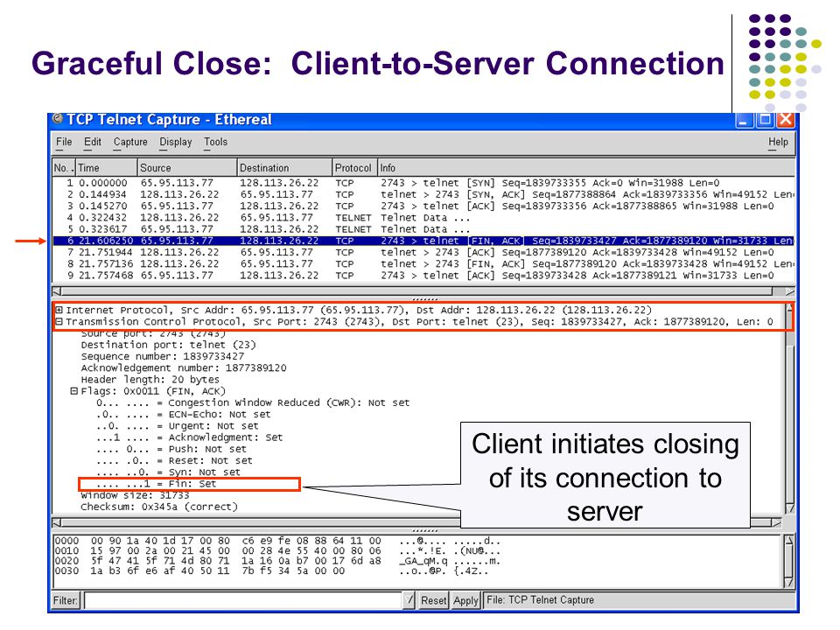Click hex dump row 0010
Screen dimensions: 840x630
pyautogui.click(x=277, y=551)
